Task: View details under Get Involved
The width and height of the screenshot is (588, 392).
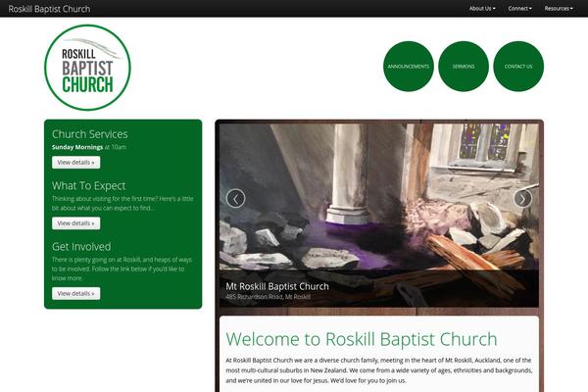Action: [x=76, y=293]
